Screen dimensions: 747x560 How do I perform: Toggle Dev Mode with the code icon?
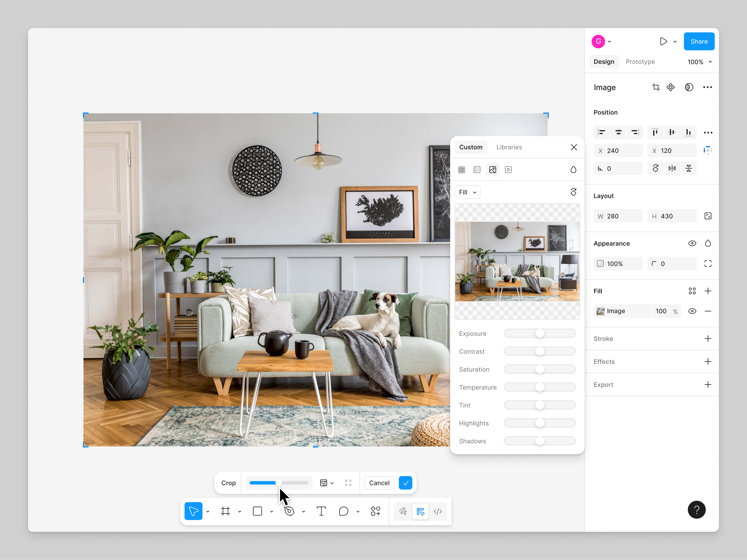pos(438,511)
